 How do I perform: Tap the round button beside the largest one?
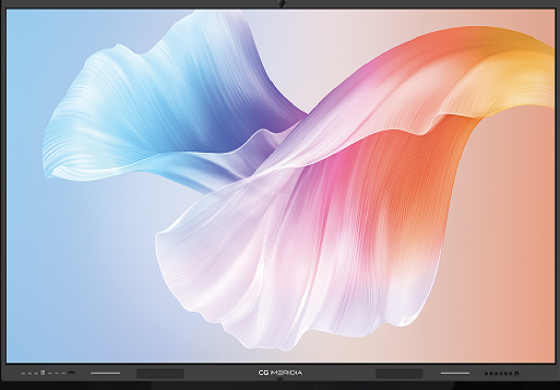pyautogui.click(x=511, y=374)
